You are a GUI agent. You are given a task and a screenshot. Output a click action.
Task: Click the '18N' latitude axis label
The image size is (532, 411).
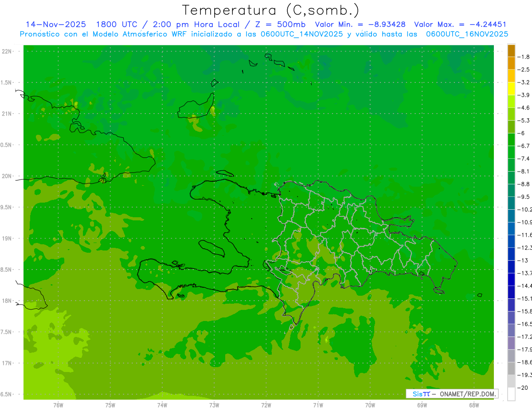click(7, 301)
